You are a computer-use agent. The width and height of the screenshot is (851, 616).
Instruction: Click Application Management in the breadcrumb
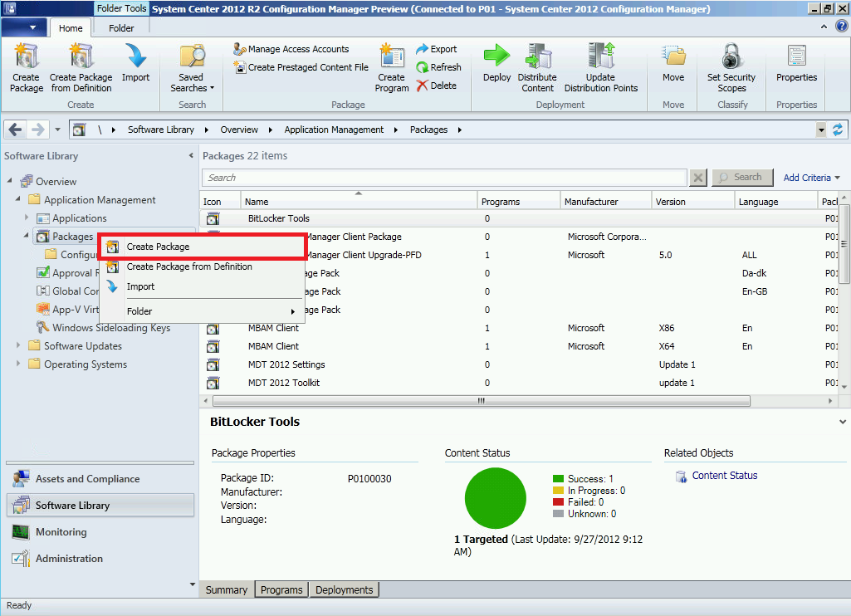click(334, 130)
